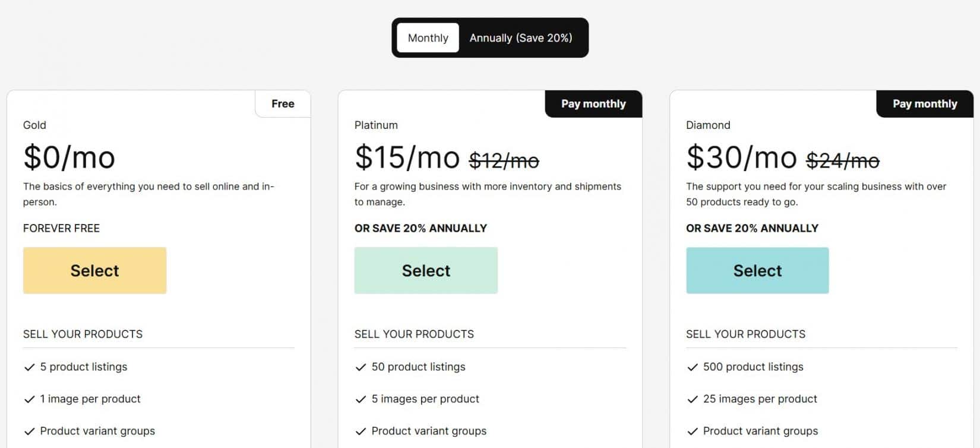Screen dimensions: 980x448
Task: Select the Gold free plan
Action: (94, 270)
